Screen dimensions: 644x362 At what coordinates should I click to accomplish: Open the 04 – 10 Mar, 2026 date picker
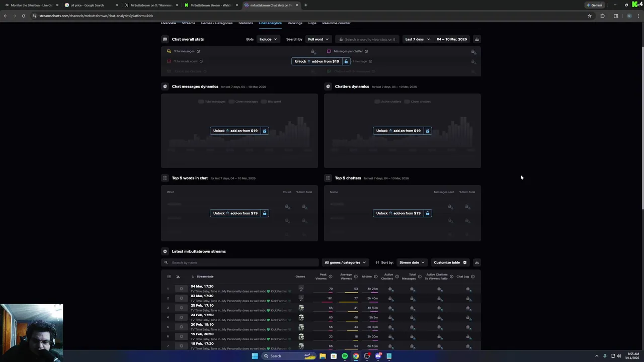tap(452, 39)
